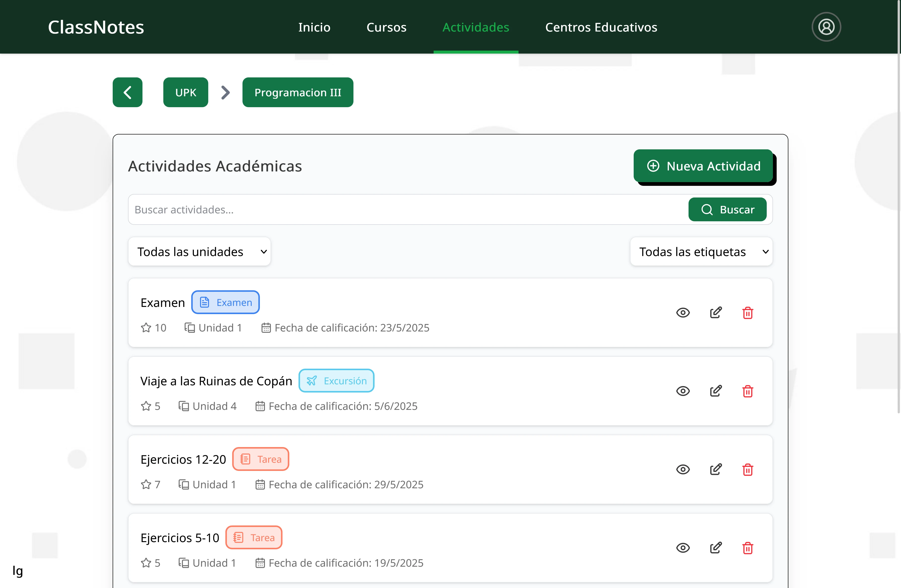
Task: Show details of Viaje a las Ruinas de Copán
Action: [x=683, y=391]
